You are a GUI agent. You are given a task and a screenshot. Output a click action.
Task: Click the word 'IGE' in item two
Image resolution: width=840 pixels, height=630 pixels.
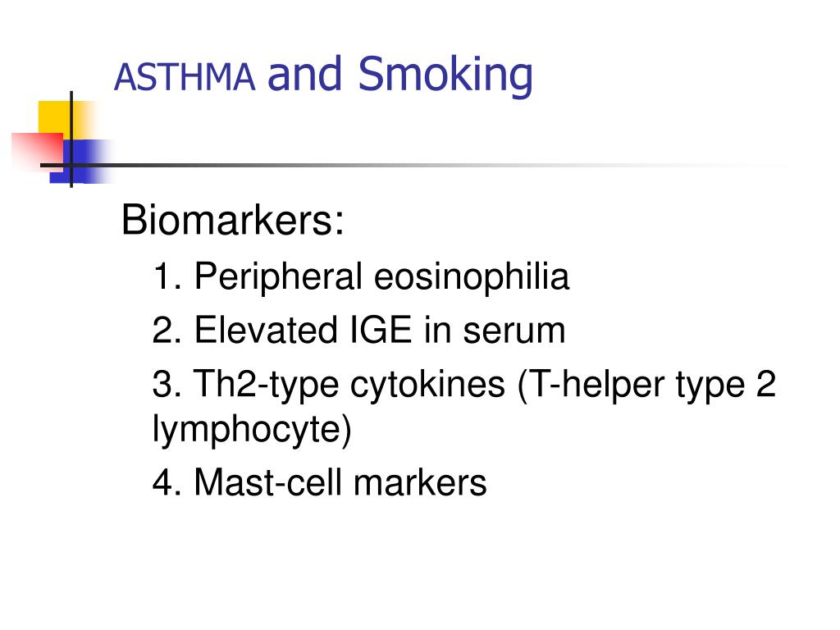pyautogui.click(x=381, y=330)
